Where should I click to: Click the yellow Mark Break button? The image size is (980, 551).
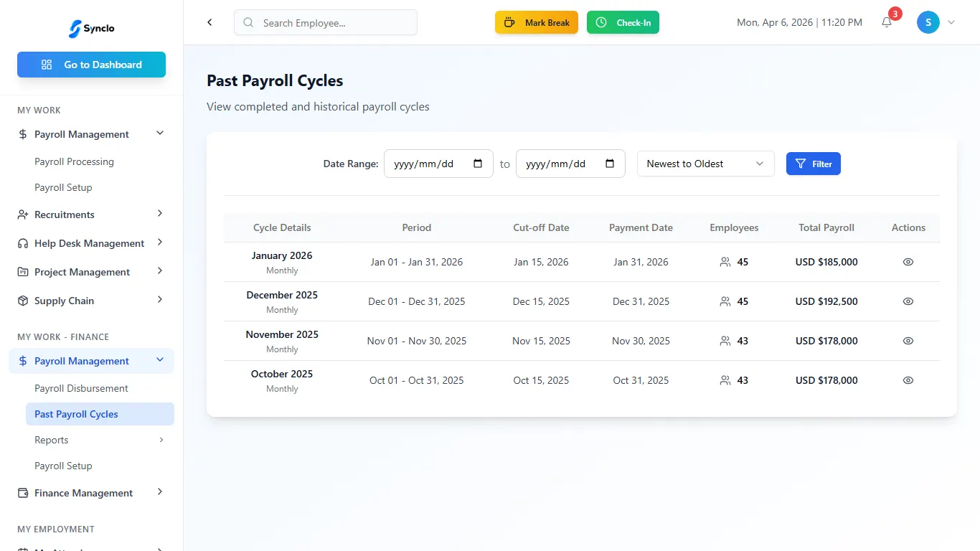[x=536, y=22]
